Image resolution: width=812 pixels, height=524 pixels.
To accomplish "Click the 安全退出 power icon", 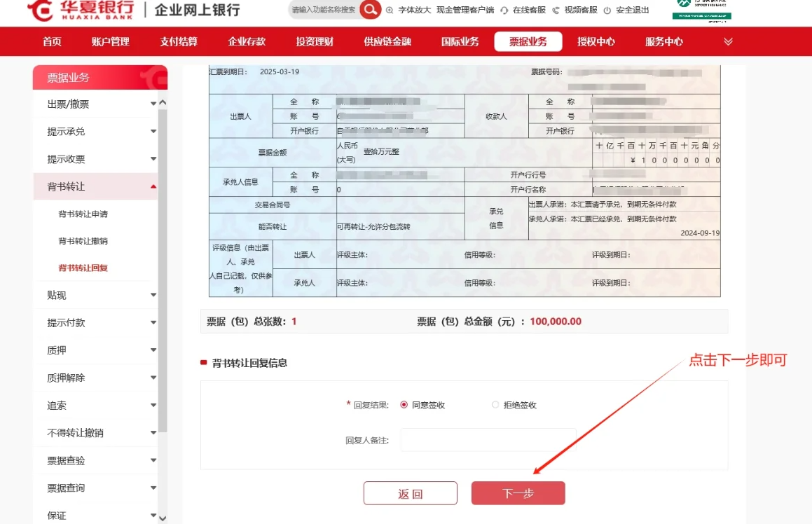I will (607, 10).
